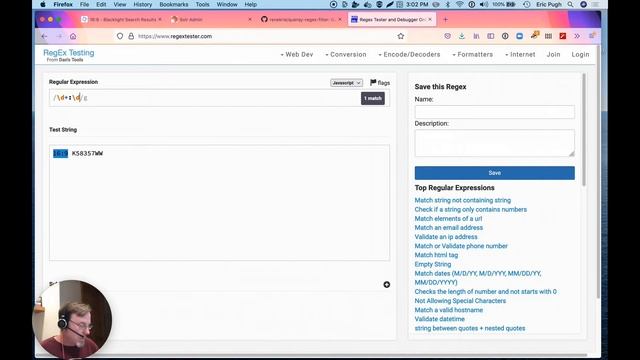Screen dimensions: 640x360
Task: Open 'Match or Validate phone number' link
Action: (461, 246)
